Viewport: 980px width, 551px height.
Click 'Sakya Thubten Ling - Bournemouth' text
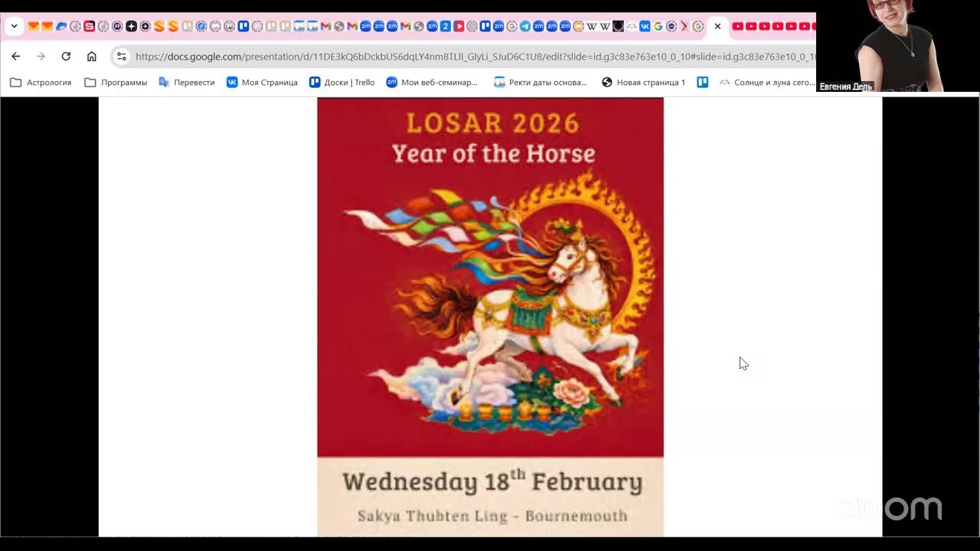(492, 516)
